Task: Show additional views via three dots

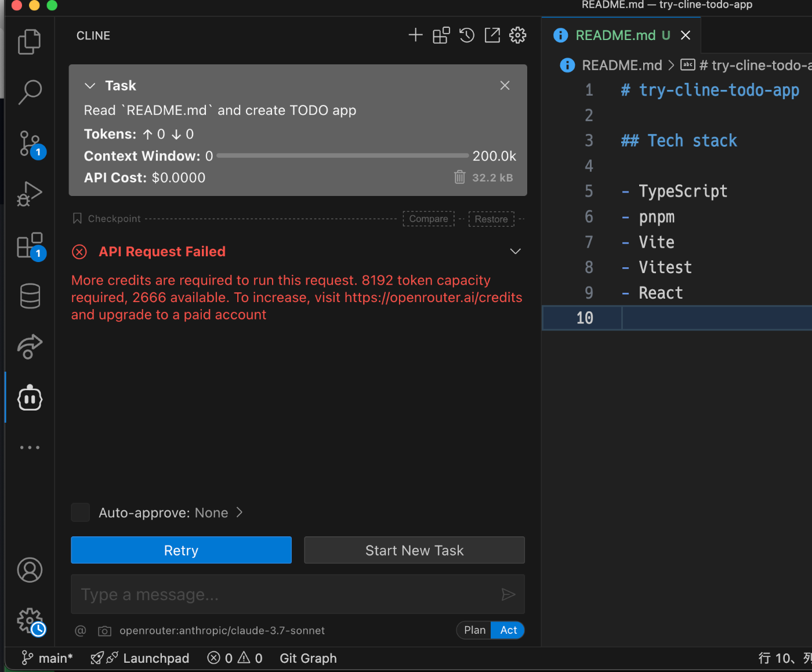Action: click(x=30, y=448)
